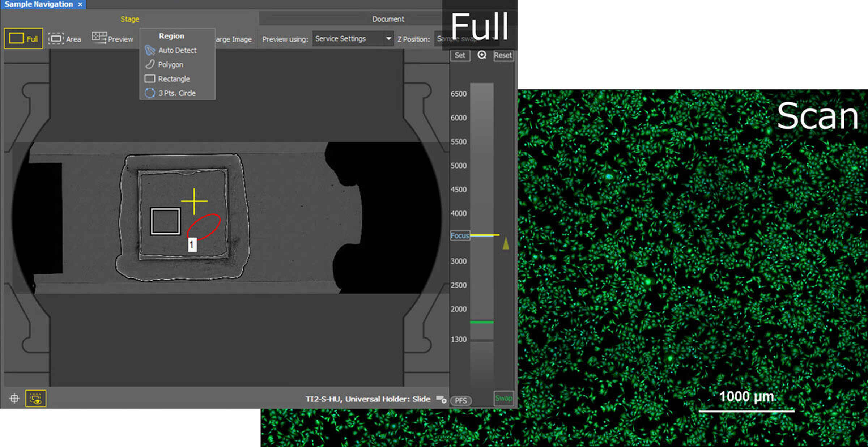Viewport: 868px width, 447px height.
Task: Expand the Region tool menu
Action: coord(171,35)
